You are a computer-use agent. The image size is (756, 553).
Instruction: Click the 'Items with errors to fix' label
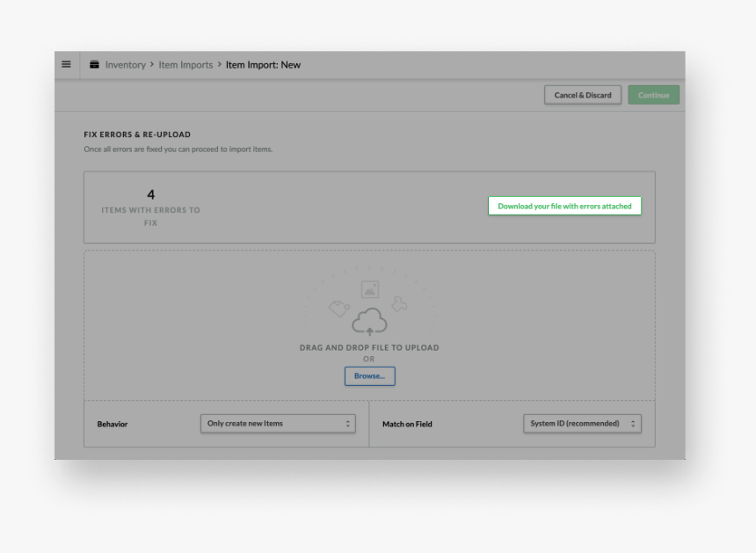[x=150, y=216]
